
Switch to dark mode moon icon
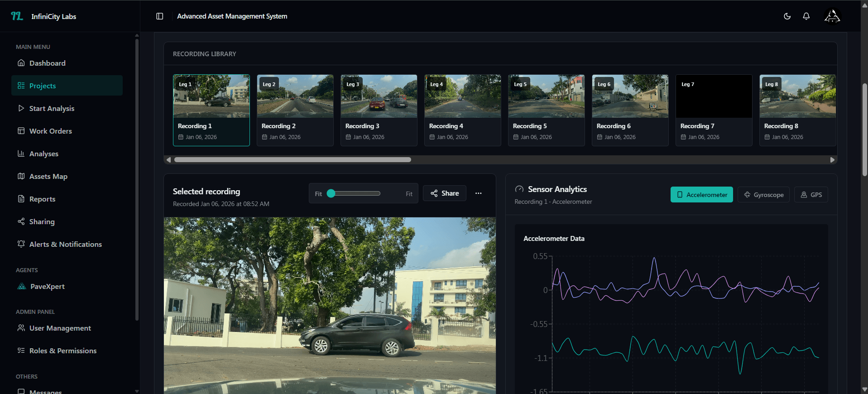(787, 16)
